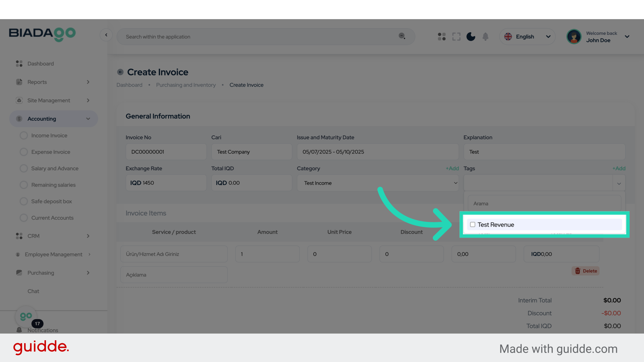Image resolution: width=644 pixels, height=362 pixels.
Task: Check the Test Revenue checkbox
Action: (x=473, y=225)
